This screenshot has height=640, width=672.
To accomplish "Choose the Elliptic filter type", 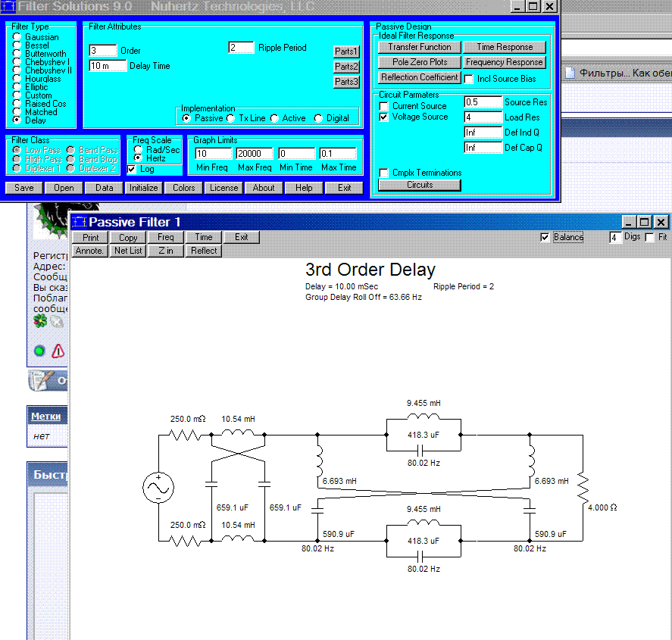I will pyautogui.click(x=17, y=87).
